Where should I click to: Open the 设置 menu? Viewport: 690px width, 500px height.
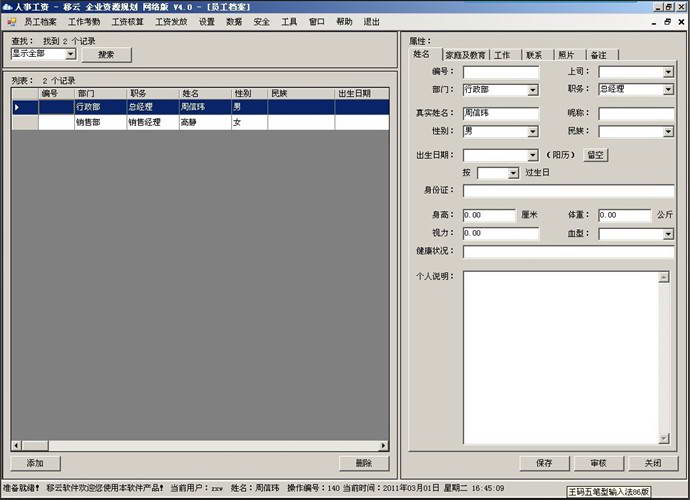[x=206, y=22]
